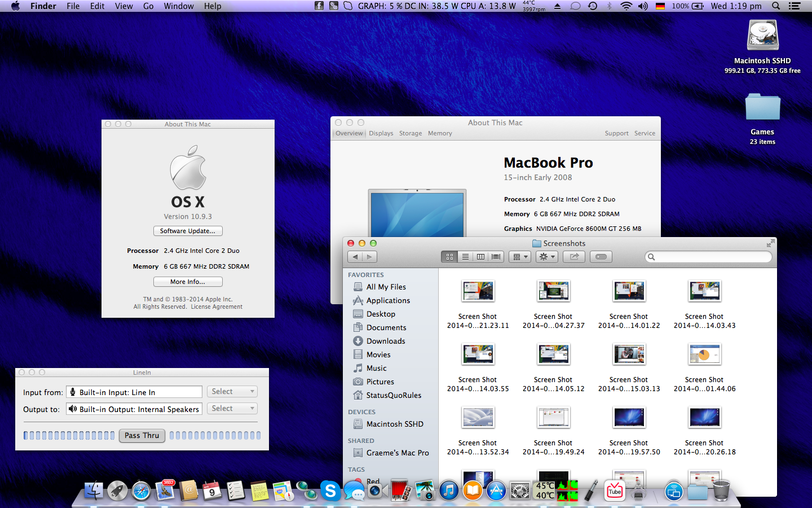Viewport: 812px width, 508px height.
Task: Open iBooks from the Dock
Action: tap(473, 491)
